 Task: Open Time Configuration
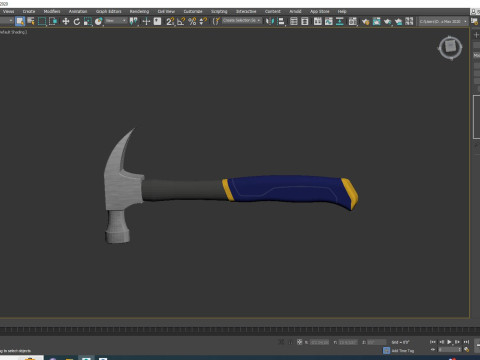[467, 350]
